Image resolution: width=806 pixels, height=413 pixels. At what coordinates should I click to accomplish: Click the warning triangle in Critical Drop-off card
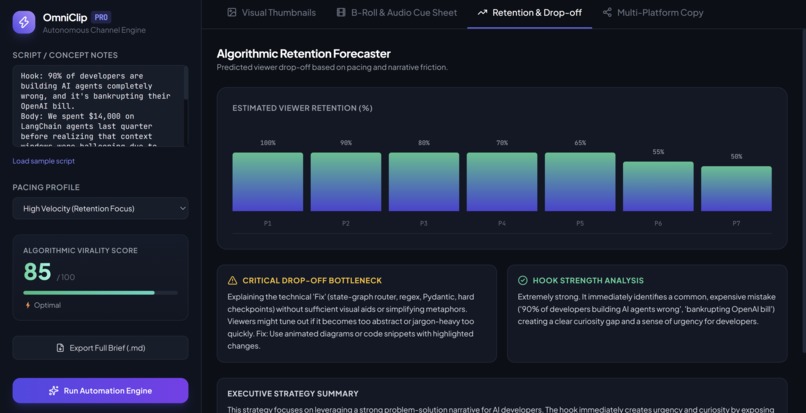coord(232,280)
